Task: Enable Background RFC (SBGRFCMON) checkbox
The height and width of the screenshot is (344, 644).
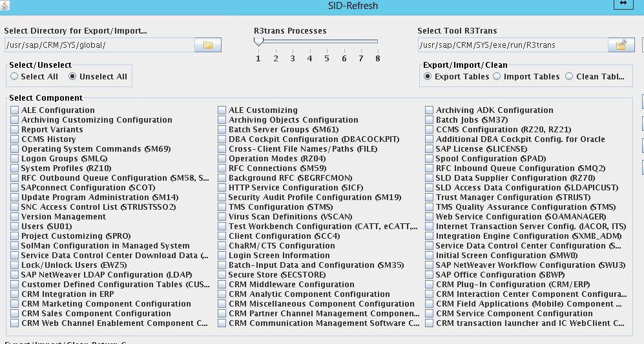Action: (222, 177)
